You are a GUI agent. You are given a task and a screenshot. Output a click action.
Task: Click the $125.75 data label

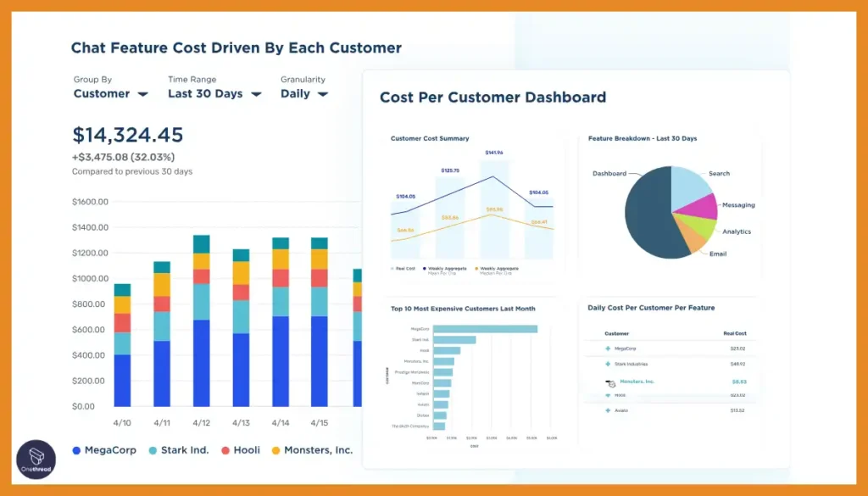tap(450, 170)
